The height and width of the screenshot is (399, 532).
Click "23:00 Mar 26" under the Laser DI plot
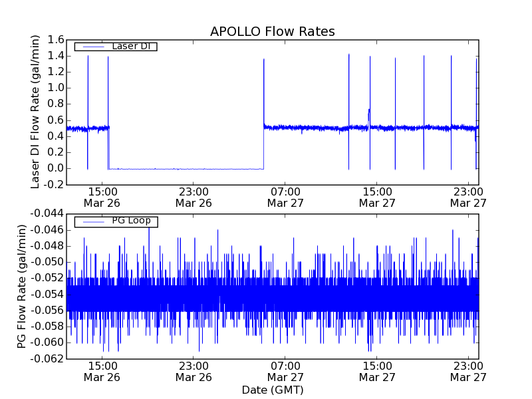(x=194, y=198)
